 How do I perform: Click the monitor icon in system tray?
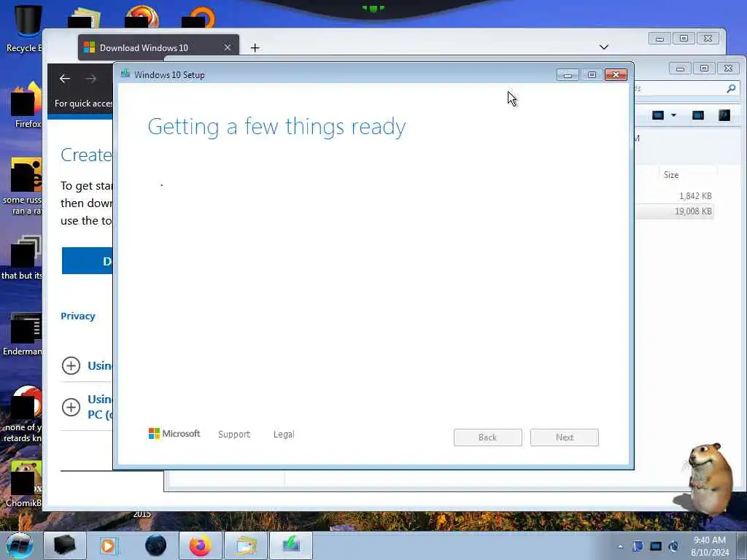656,546
